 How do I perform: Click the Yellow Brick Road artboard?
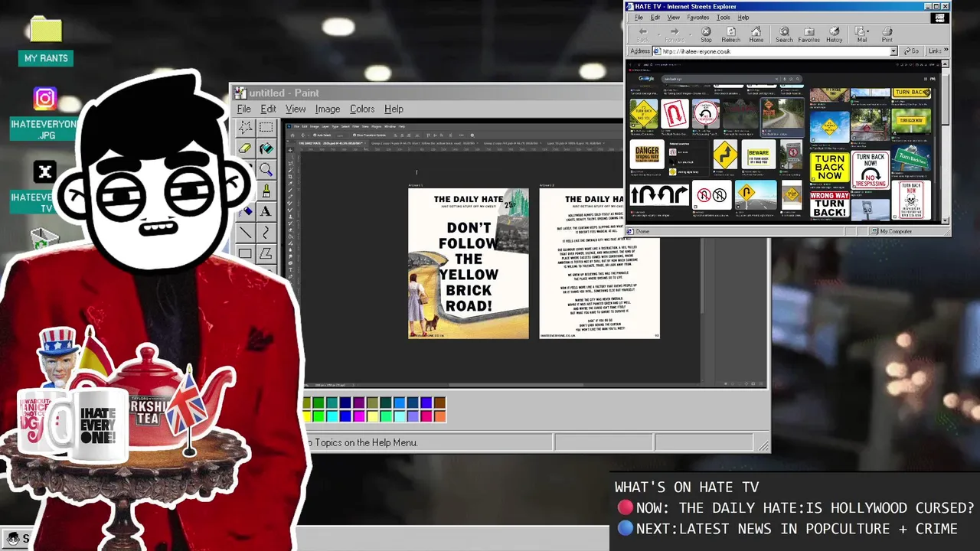469,263
